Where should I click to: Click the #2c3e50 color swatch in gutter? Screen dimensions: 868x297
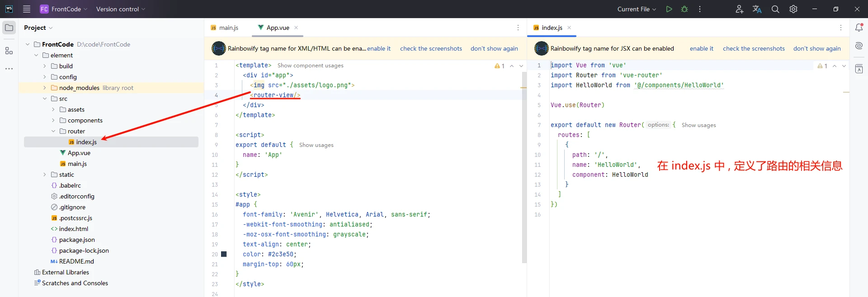224,254
